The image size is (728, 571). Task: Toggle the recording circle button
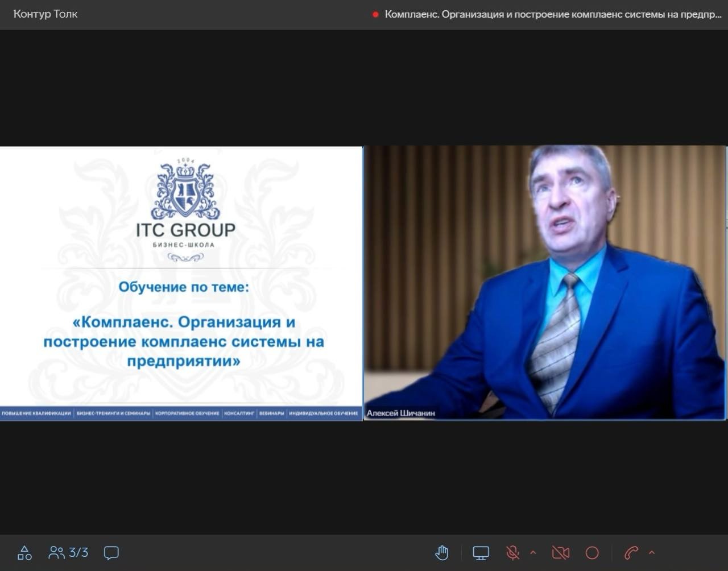click(x=592, y=553)
